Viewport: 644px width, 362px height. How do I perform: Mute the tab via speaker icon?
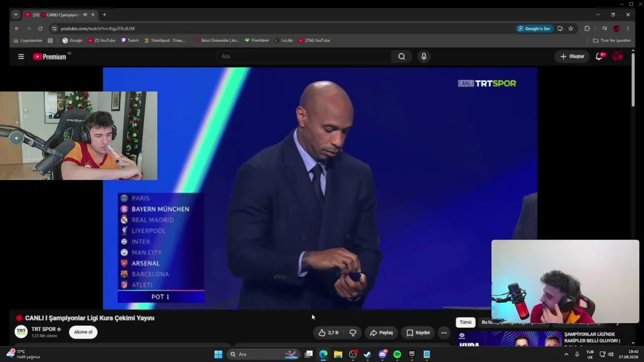coord(85,15)
